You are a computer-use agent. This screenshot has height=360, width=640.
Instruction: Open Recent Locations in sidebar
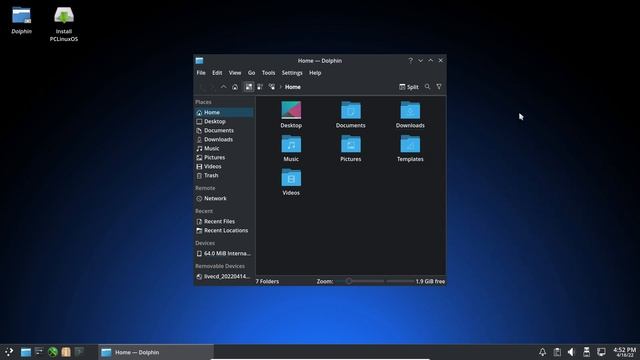click(x=224, y=230)
